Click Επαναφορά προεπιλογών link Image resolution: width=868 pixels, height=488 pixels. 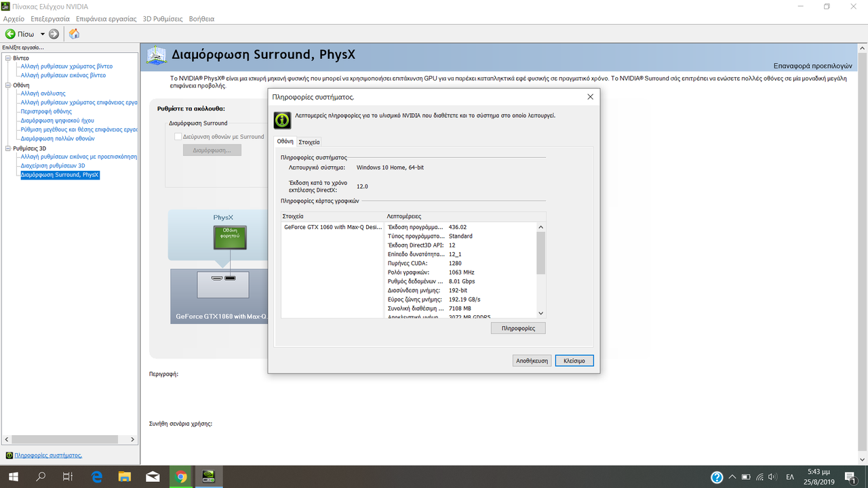(x=812, y=66)
